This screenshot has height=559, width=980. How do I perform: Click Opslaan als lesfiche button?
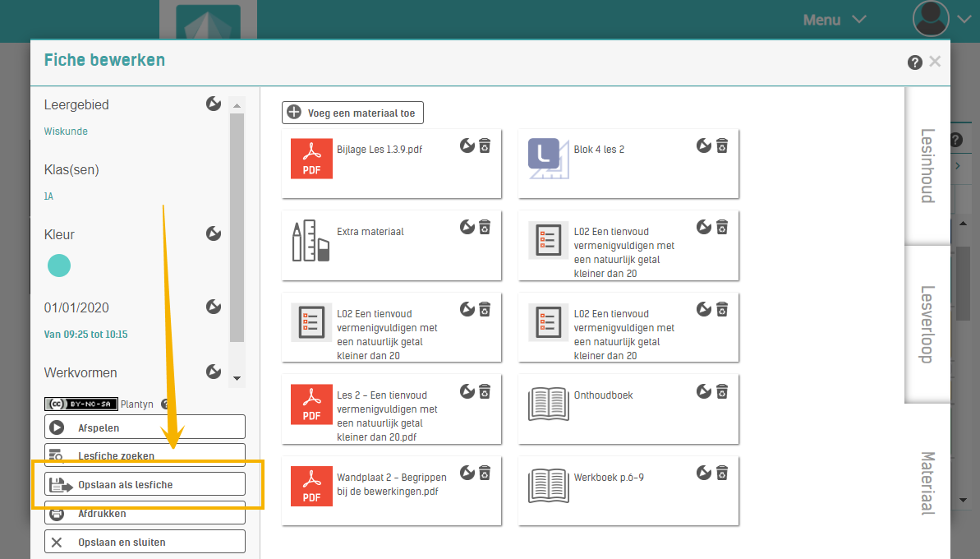click(x=145, y=484)
